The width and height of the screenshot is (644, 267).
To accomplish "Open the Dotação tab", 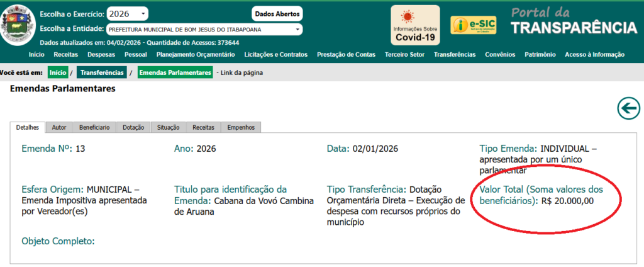I will point(133,127).
